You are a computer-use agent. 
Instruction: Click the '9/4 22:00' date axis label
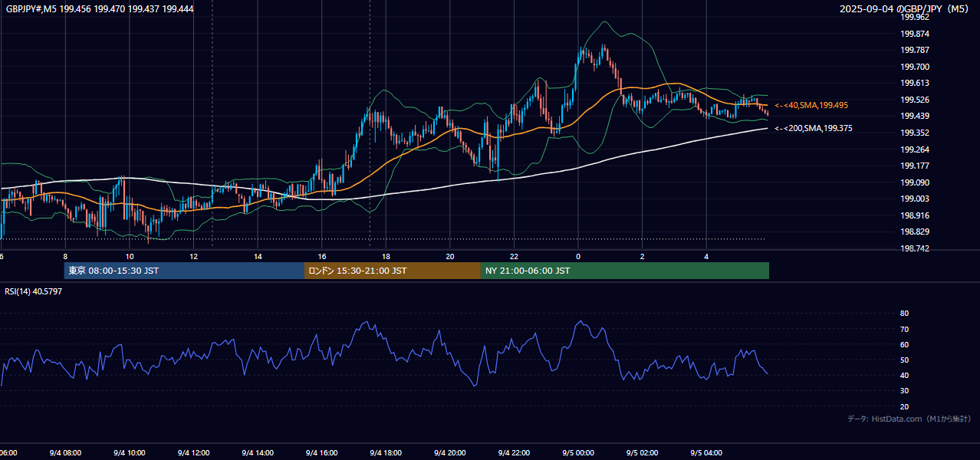514,453
